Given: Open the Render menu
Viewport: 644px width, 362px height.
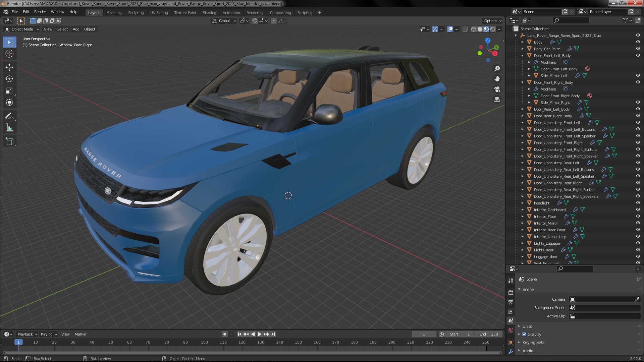Looking at the screenshot, I should tap(40, 12).
